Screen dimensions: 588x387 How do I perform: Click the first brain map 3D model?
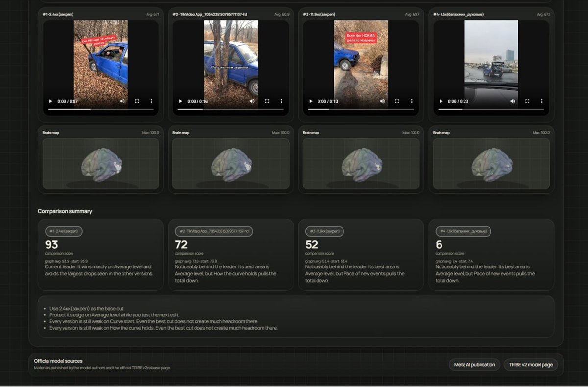coord(101,163)
